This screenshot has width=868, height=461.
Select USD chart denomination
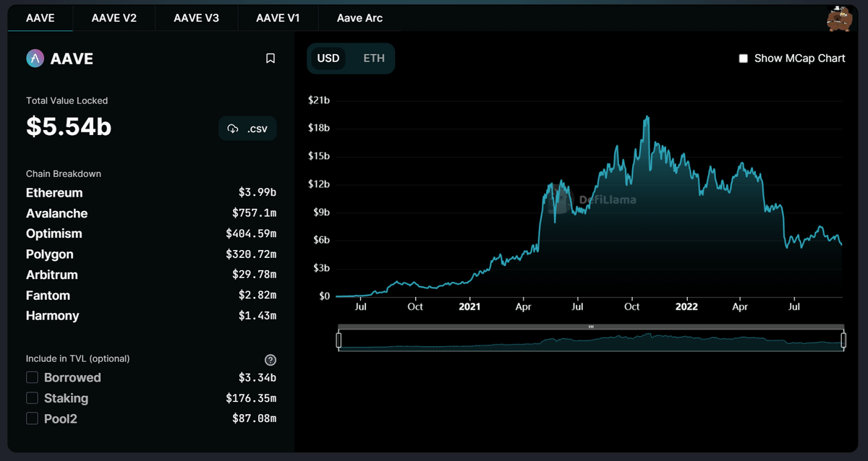click(328, 58)
